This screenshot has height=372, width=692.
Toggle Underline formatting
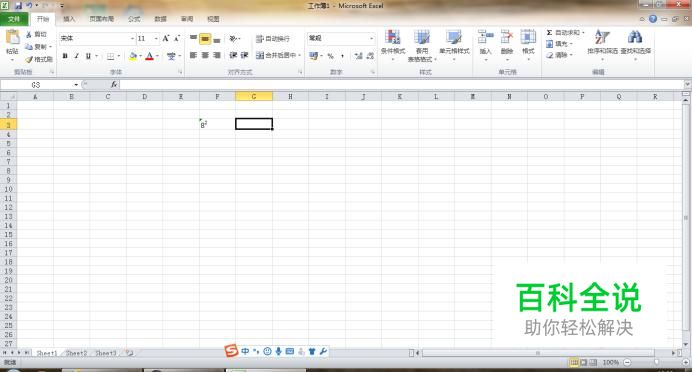tap(88, 56)
